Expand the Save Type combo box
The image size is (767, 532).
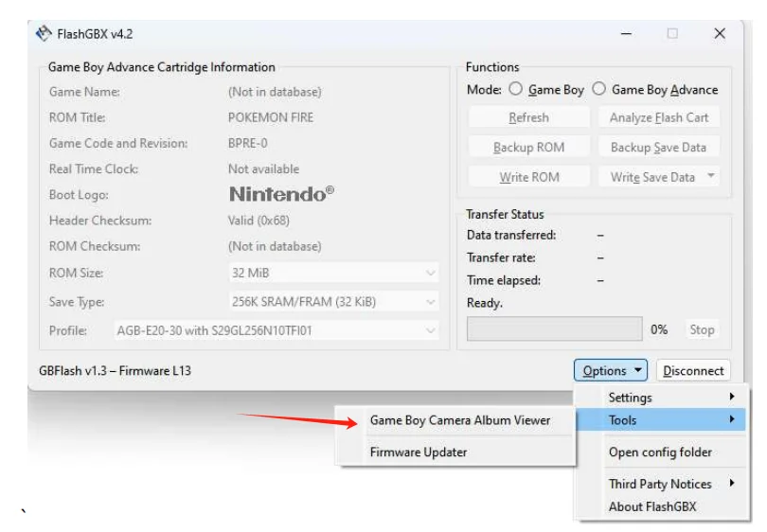(x=333, y=303)
